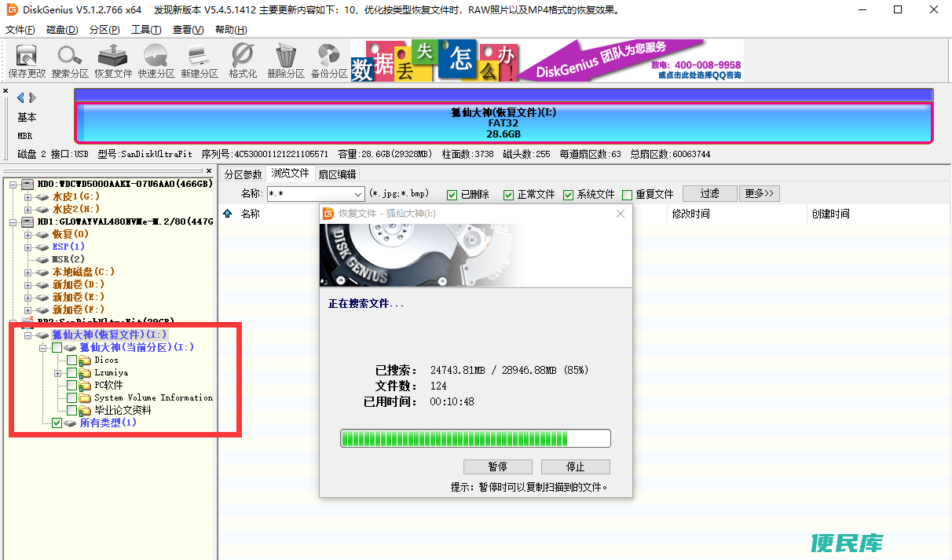
Task: Check the Dicos folder checkbox
Action: [72, 361]
